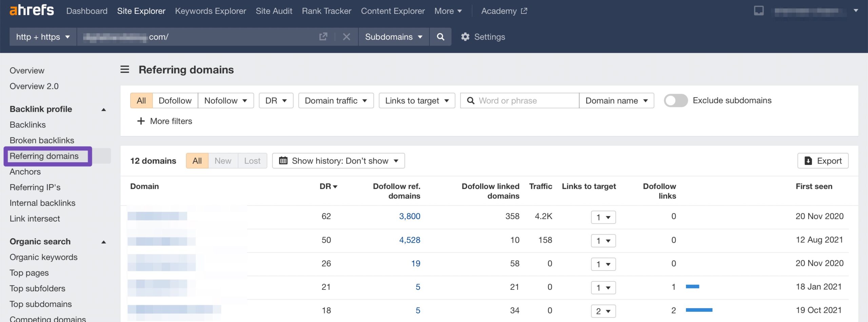Open Settings via the gear icon
The height and width of the screenshot is (322, 868).
(x=465, y=37)
